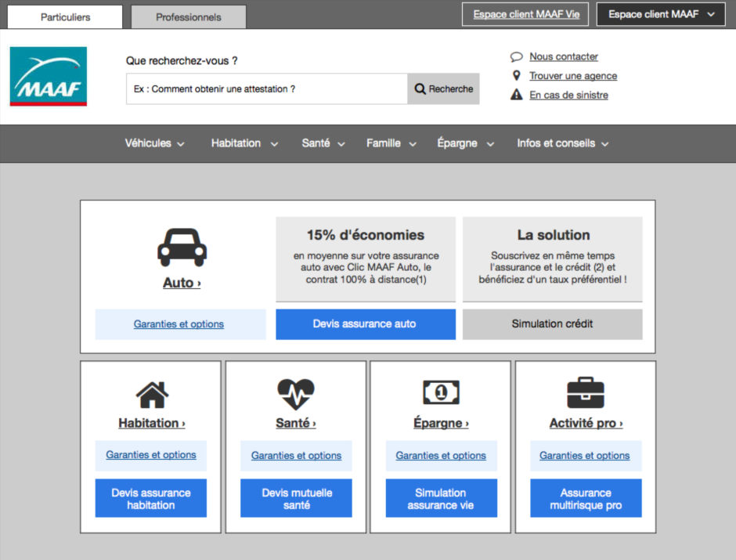This screenshot has height=560, width=736.
Task: Click the search input field
Action: pyautogui.click(x=267, y=89)
